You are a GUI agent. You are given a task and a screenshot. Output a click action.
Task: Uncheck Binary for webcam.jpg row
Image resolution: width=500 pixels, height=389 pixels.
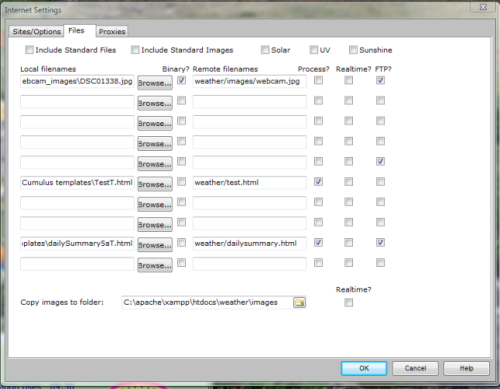click(181, 80)
